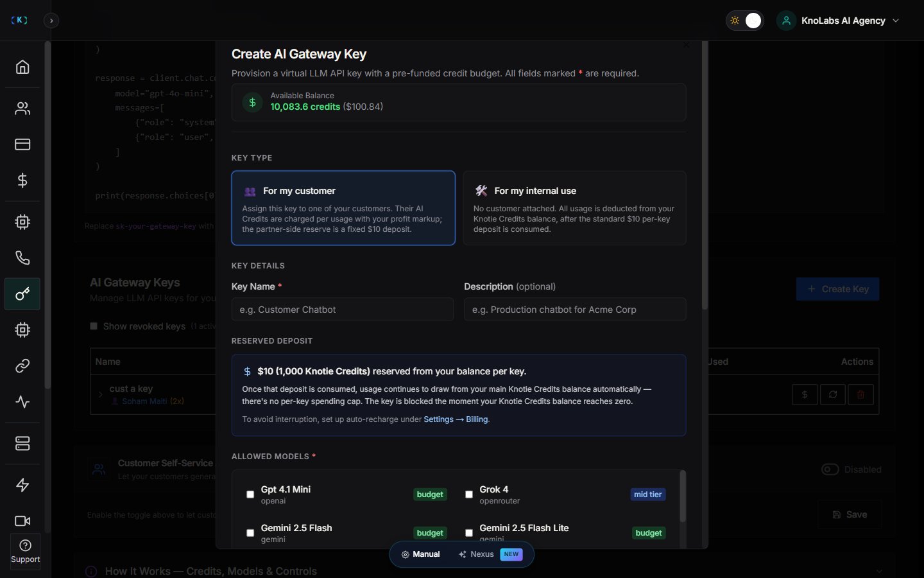Open the dollar sign icon in sidebar
This screenshot has width=924, height=578.
[22, 180]
